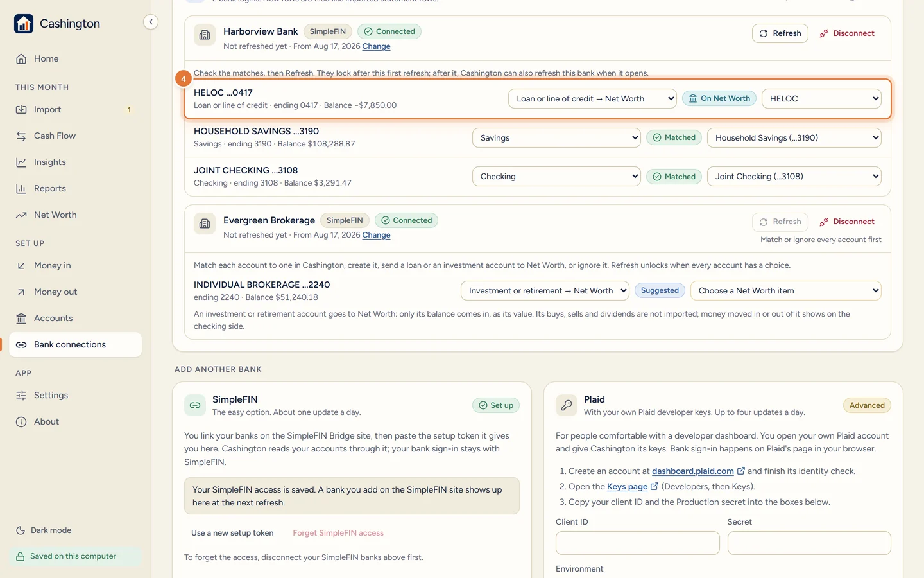
Task: Refresh Harborview Bank
Action: click(780, 33)
